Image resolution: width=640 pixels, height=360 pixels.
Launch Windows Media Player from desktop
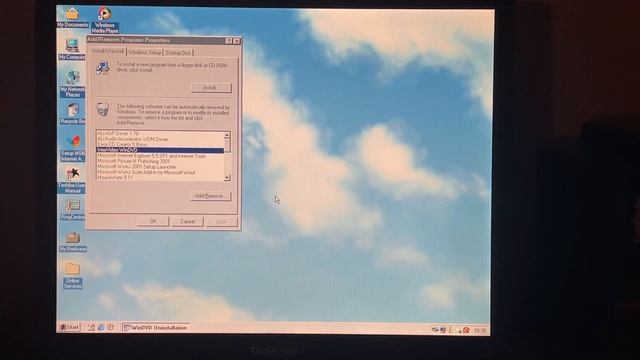pyautogui.click(x=104, y=20)
